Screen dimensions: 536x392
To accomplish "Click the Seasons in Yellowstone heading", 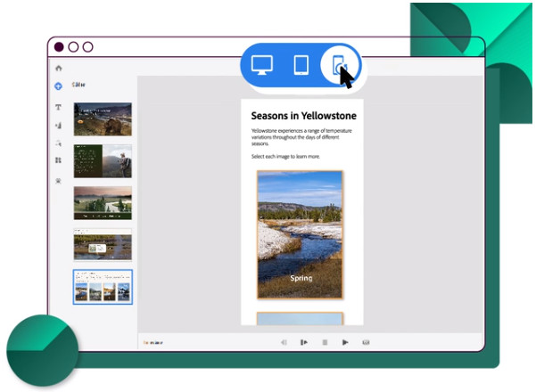I will 303,116.
